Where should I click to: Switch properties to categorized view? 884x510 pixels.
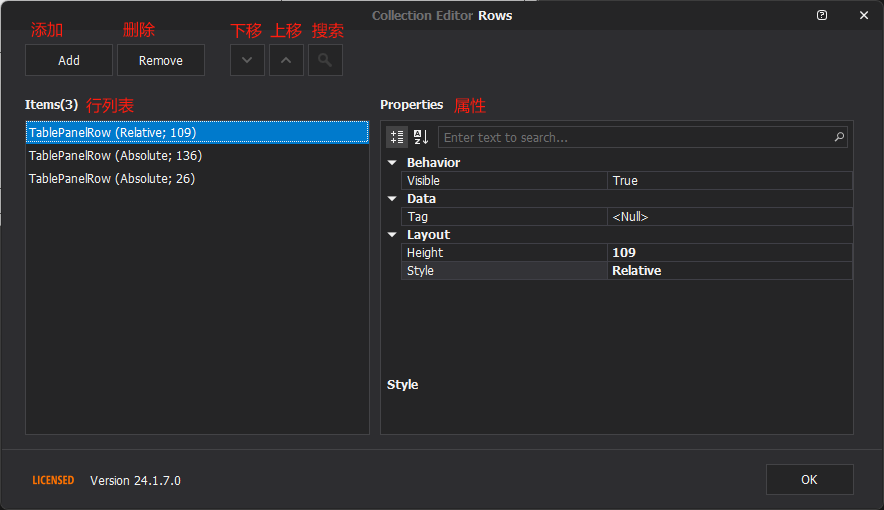click(397, 137)
